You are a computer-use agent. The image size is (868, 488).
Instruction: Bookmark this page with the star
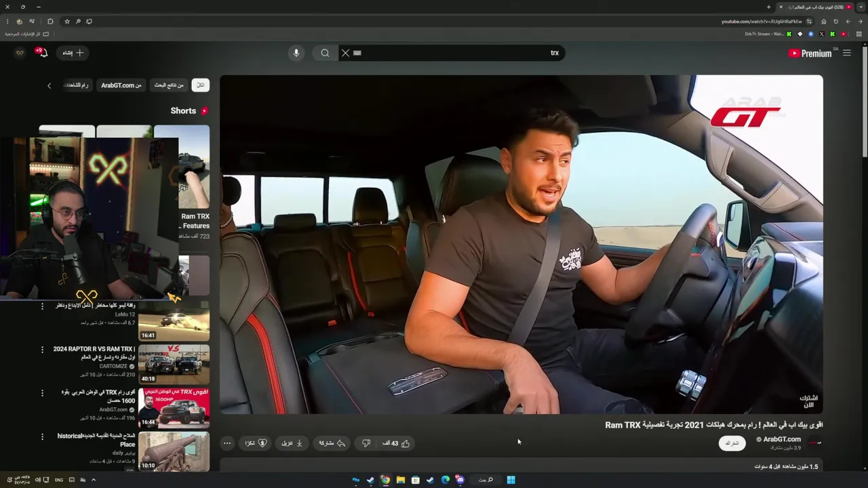67,21
